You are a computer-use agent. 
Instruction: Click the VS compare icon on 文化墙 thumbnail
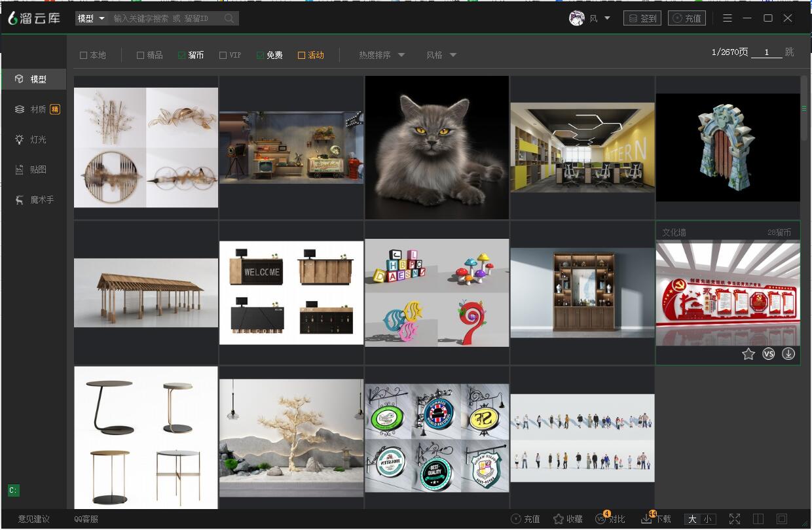769,354
